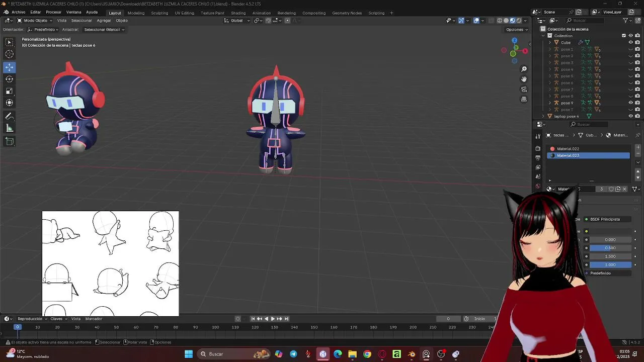Click the Windows taskbar Buscar search box
This screenshot has height=362, width=644.
pos(234,354)
